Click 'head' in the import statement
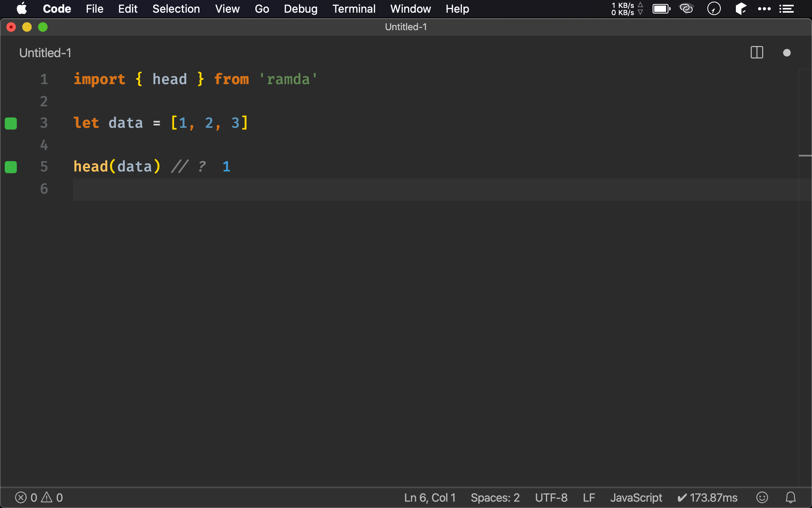 [x=170, y=79]
